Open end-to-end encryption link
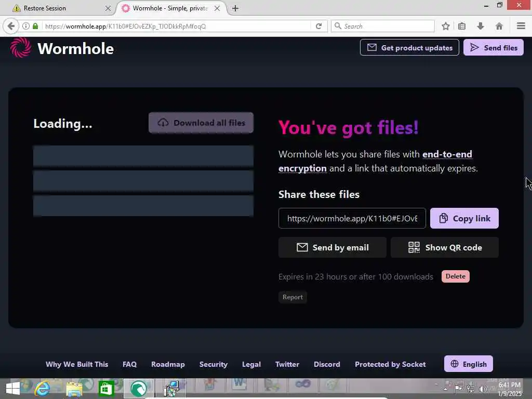Viewport: 532px width, 399px height. 375,161
